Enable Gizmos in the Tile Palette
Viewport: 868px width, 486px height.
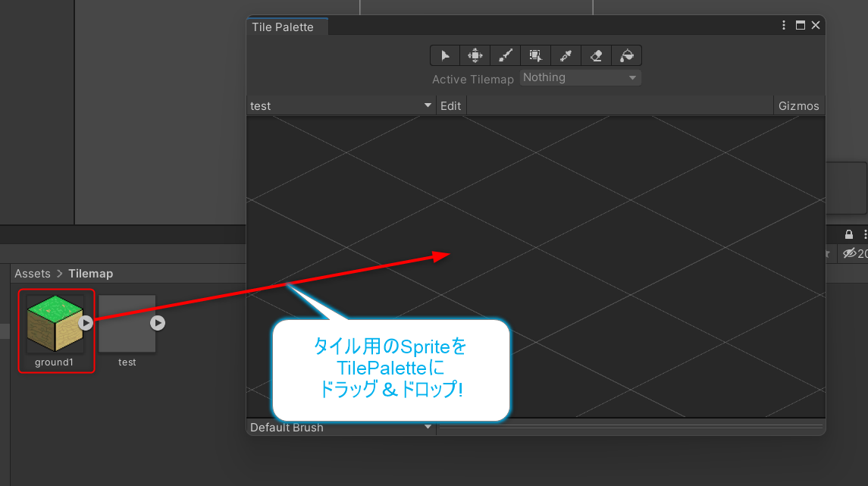798,105
